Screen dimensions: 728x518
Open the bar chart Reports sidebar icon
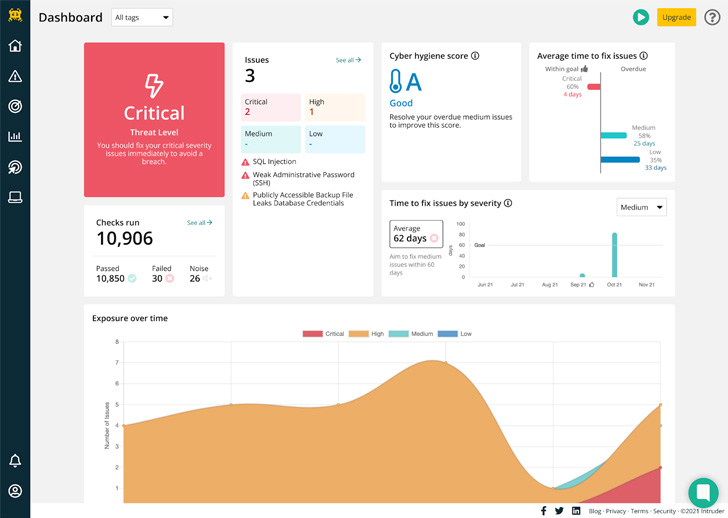[x=15, y=137]
